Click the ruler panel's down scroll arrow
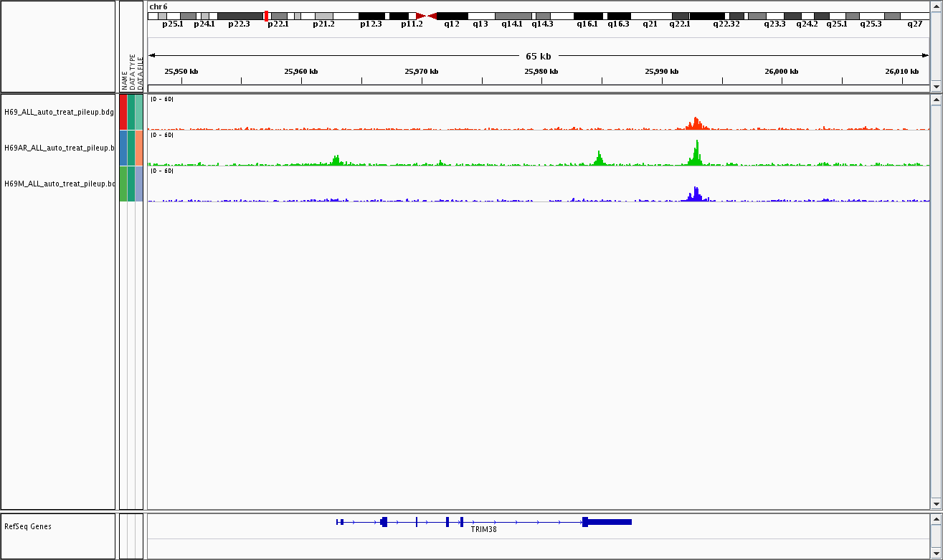Screen dimensions: 943x560 tap(935, 86)
